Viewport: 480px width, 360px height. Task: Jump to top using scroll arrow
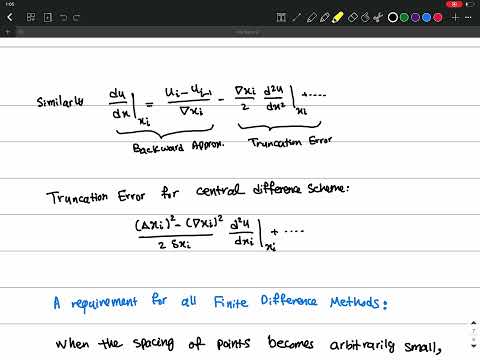(474, 323)
